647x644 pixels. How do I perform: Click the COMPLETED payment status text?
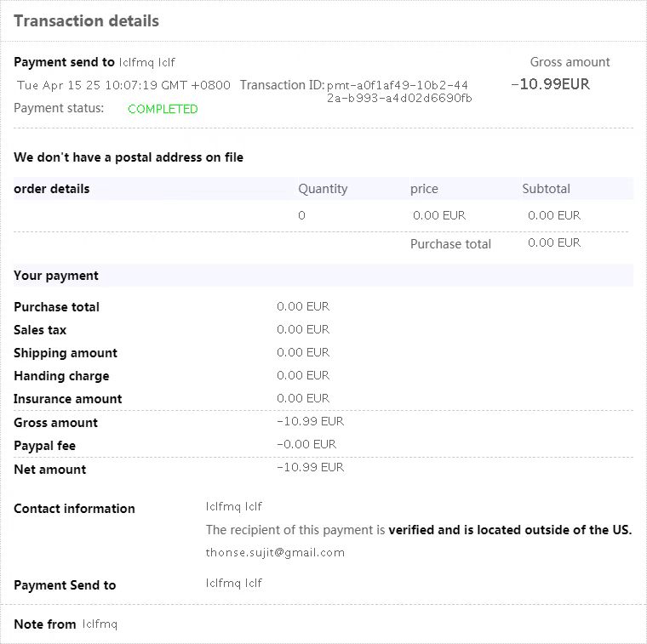(x=163, y=109)
